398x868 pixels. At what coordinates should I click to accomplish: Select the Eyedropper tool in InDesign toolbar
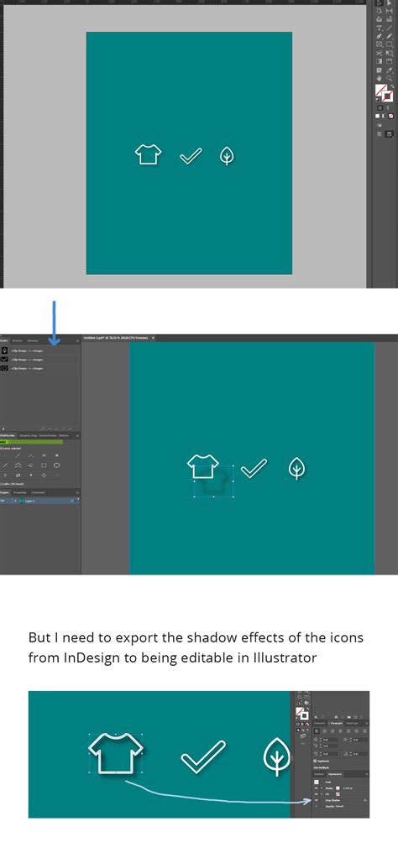click(389, 70)
